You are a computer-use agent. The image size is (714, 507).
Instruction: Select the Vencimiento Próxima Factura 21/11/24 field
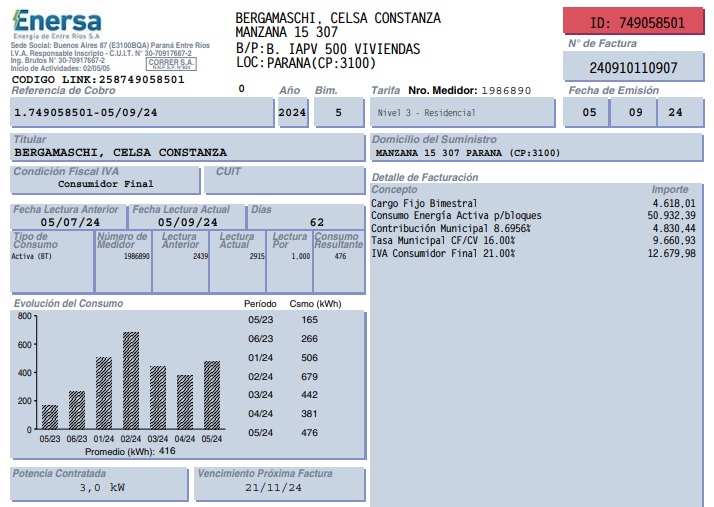[x=275, y=488]
